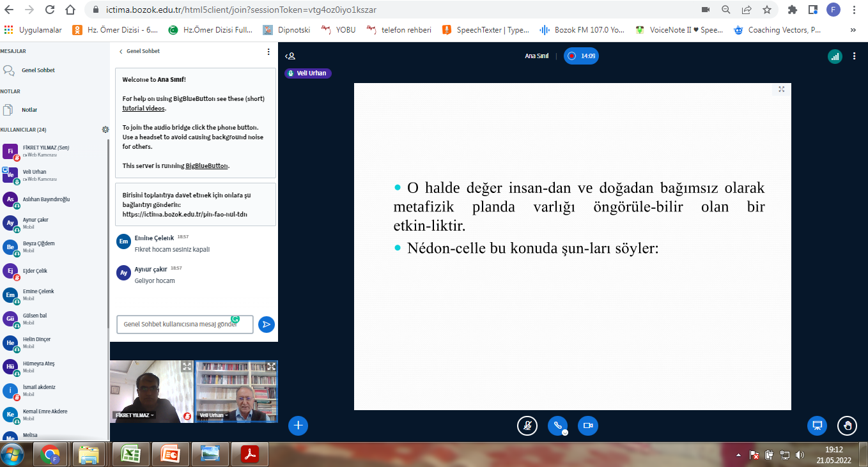This screenshot has width=868, height=467.
Task: Open the connection status indicator
Action: 835,56
